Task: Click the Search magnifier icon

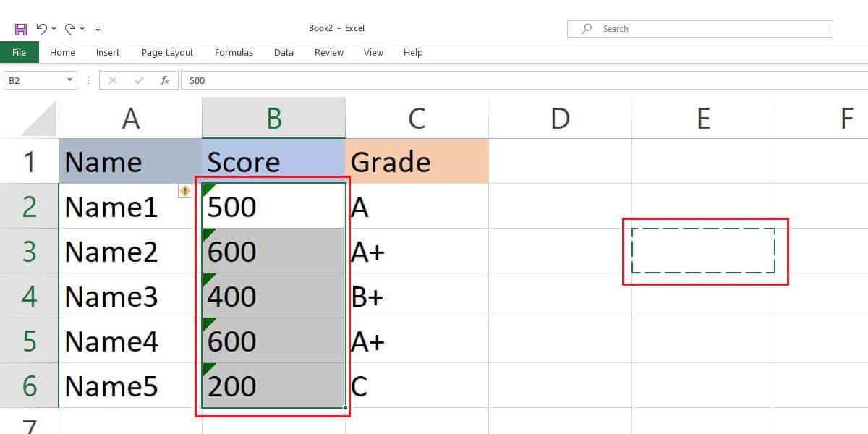Action: click(x=586, y=28)
